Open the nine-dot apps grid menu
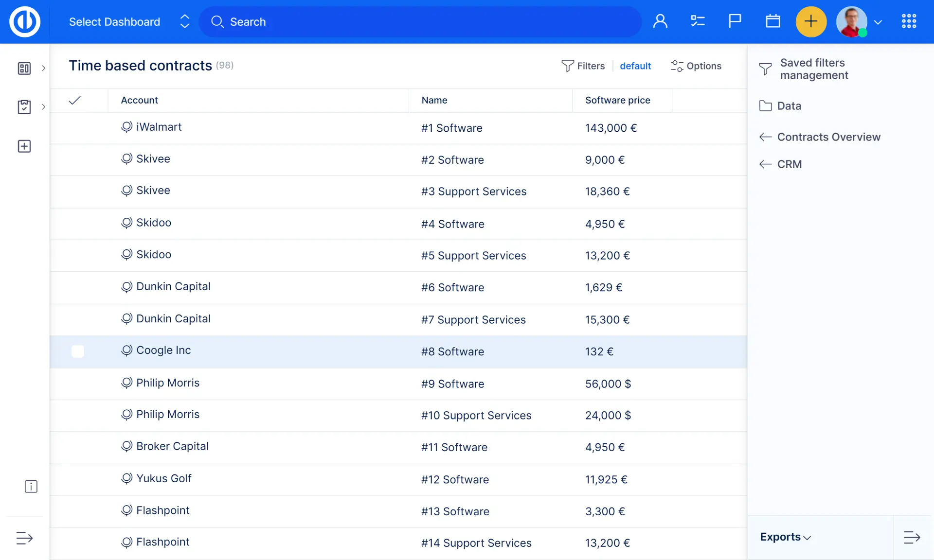 [909, 21]
